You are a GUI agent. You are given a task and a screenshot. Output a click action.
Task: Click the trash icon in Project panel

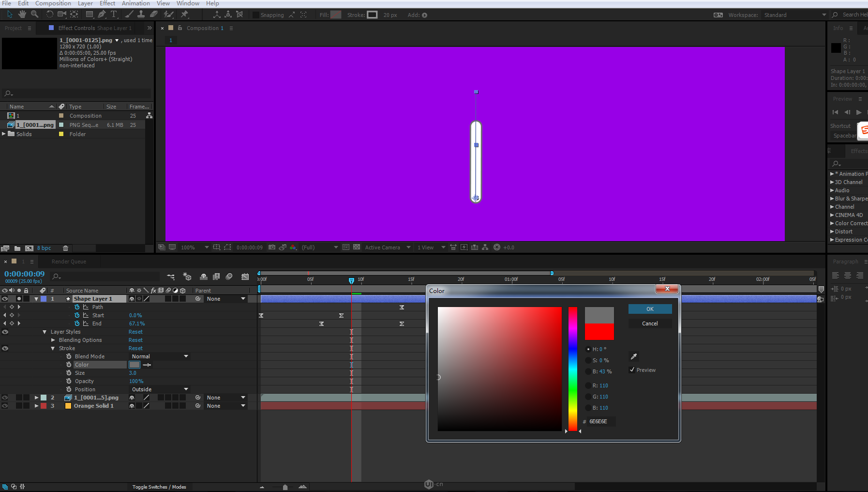tap(65, 248)
